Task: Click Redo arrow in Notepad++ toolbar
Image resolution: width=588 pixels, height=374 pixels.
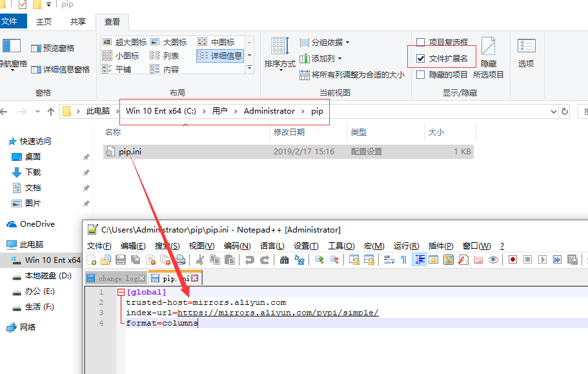Action: click(x=265, y=260)
